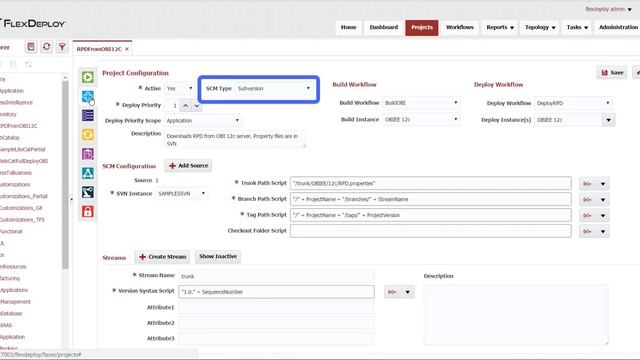Click the notebook icon in explorer toolbar
The width and height of the screenshot is (640, 360).
31,47
